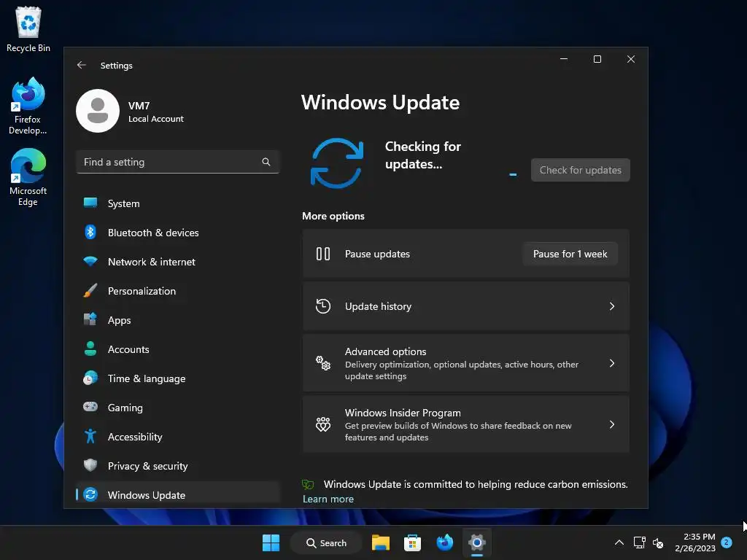747x560 pixels.
Task: Click the Network wifi icon in sidebar
Action: point(90,262)
